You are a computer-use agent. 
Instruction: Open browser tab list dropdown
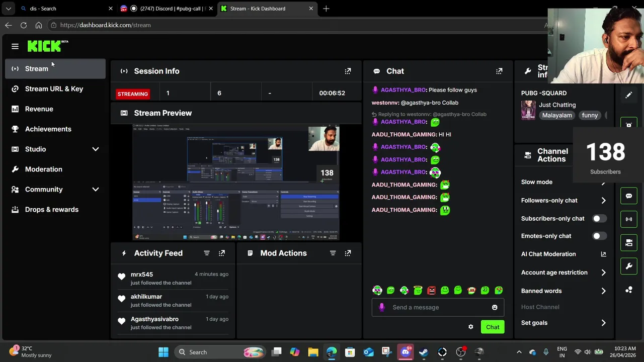click(9, 9)
